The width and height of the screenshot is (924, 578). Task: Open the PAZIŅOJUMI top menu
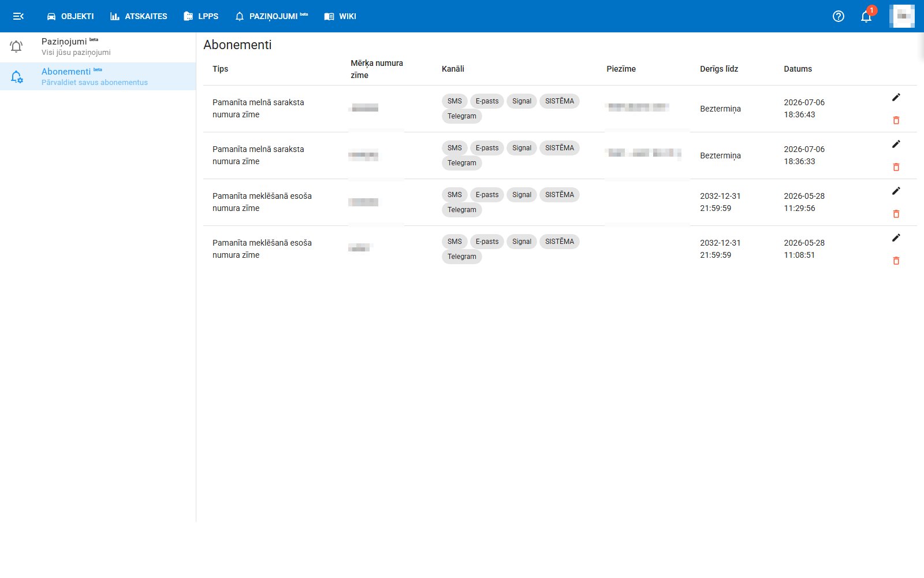pyautogui.click(x=271, y=16)
